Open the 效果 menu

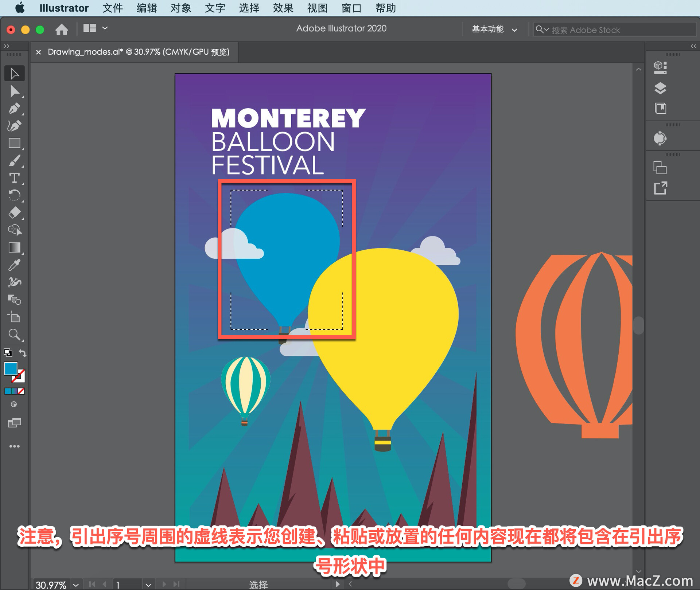click(x=283, y=8)
